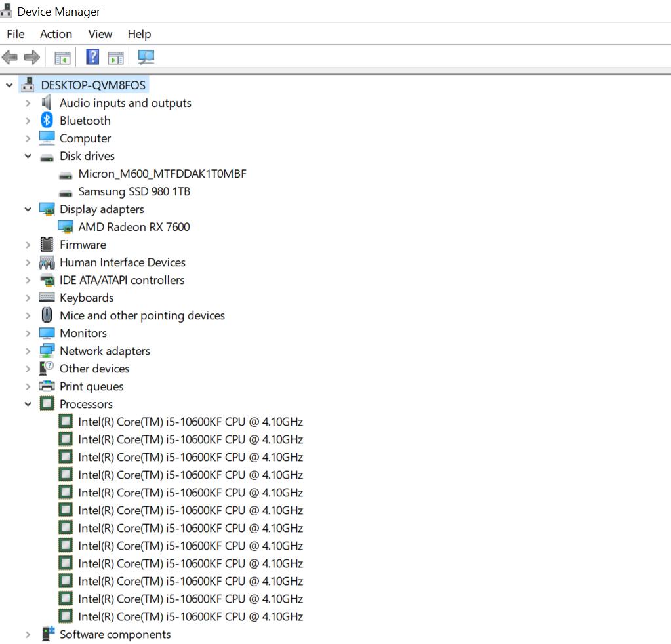Viewport: 671px width, 644px height.
Task: Select AMD Radeon RX 7600 text
Action: click(134, 227)
